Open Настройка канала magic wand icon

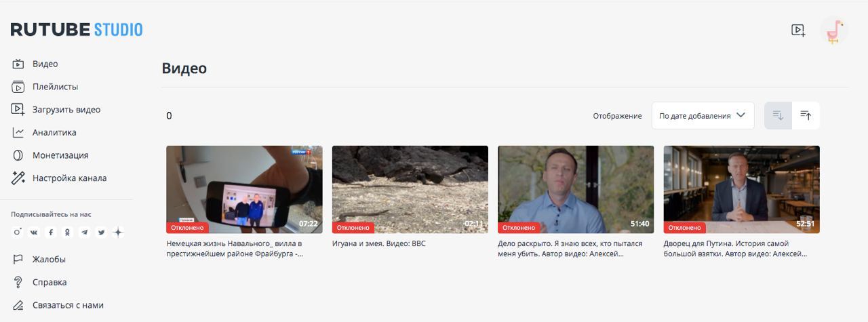coord(18,178)
